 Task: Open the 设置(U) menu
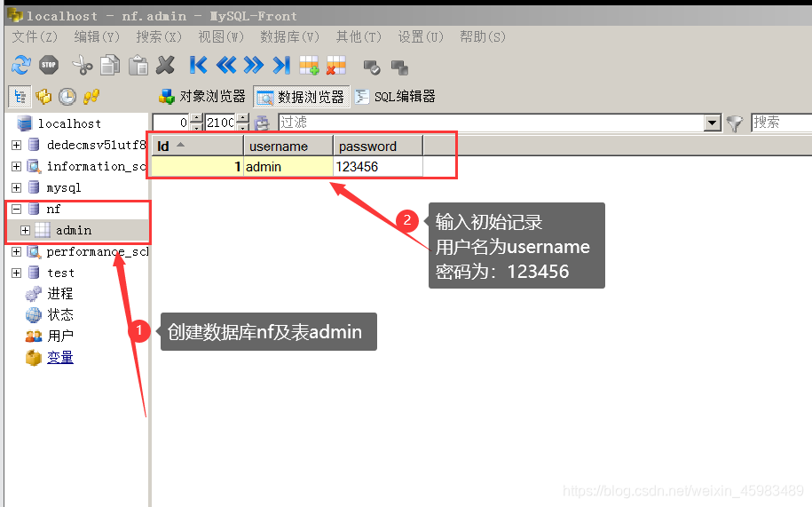pyautogui.click(x=420, y=36)
